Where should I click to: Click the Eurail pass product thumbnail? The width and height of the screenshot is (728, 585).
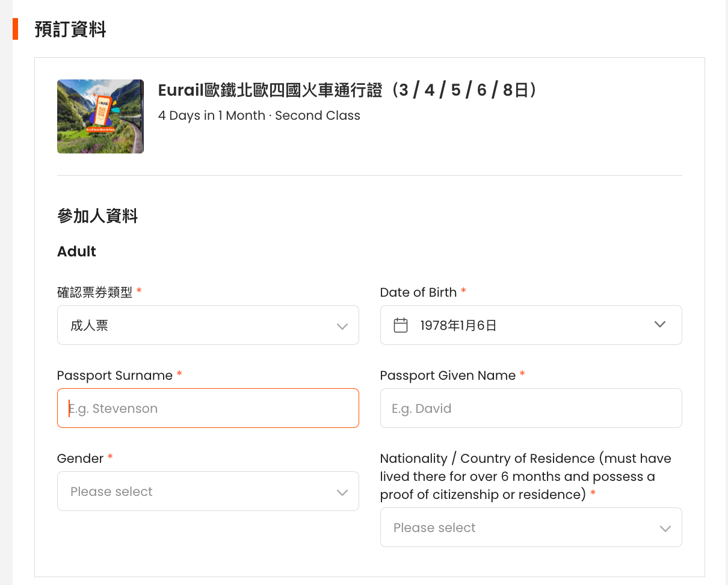point(100,116)
